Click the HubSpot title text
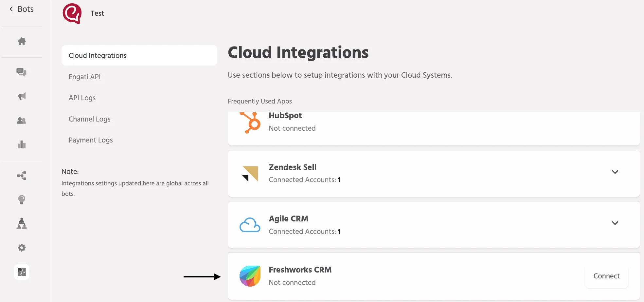The height and width of the screenshot is (302, 644). 285,116
